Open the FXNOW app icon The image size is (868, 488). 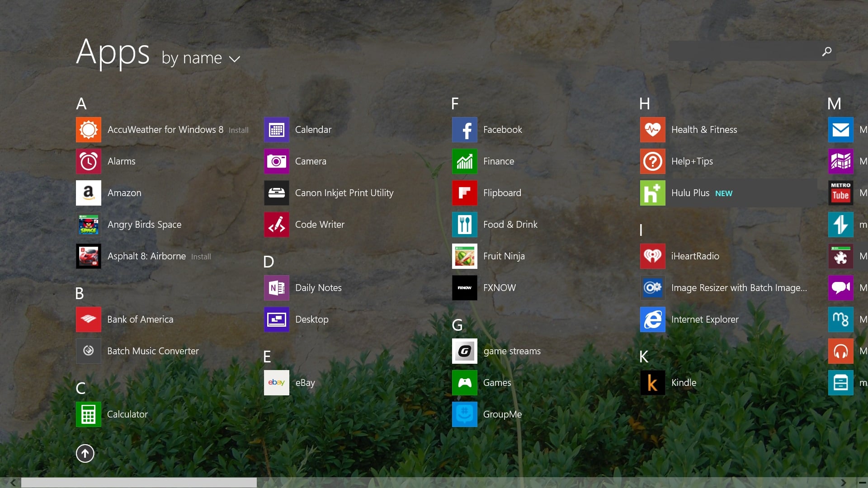point(465,288)
